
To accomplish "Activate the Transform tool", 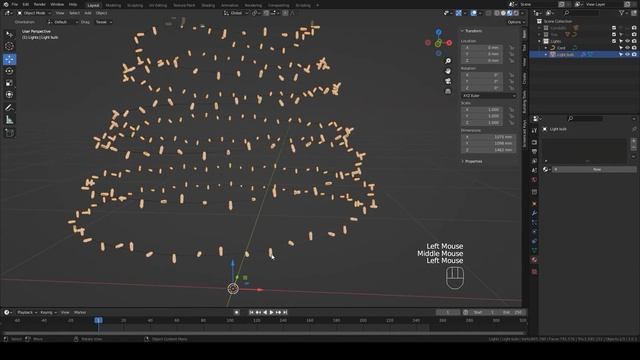I will click(x=9, y=95).
